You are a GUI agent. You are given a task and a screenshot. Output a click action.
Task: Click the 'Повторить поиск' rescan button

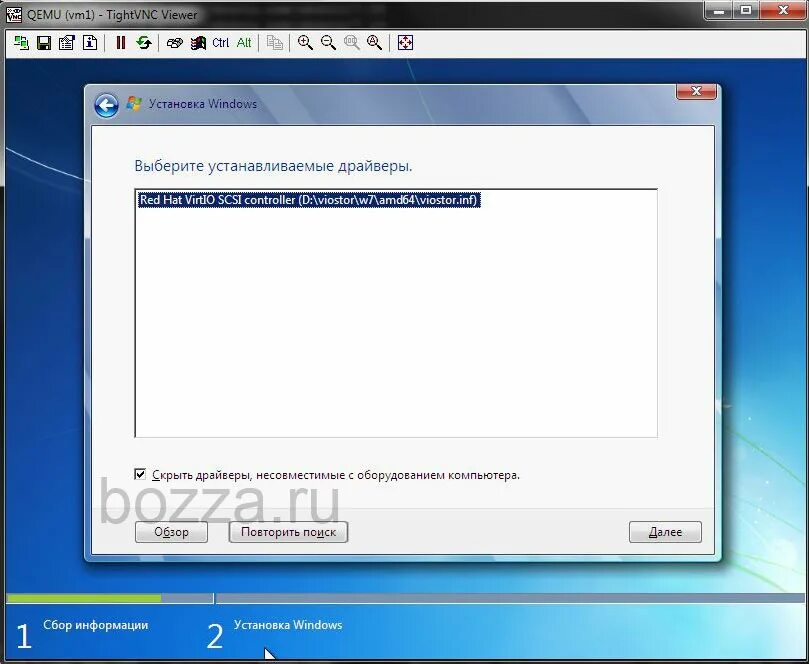[288, 532]
